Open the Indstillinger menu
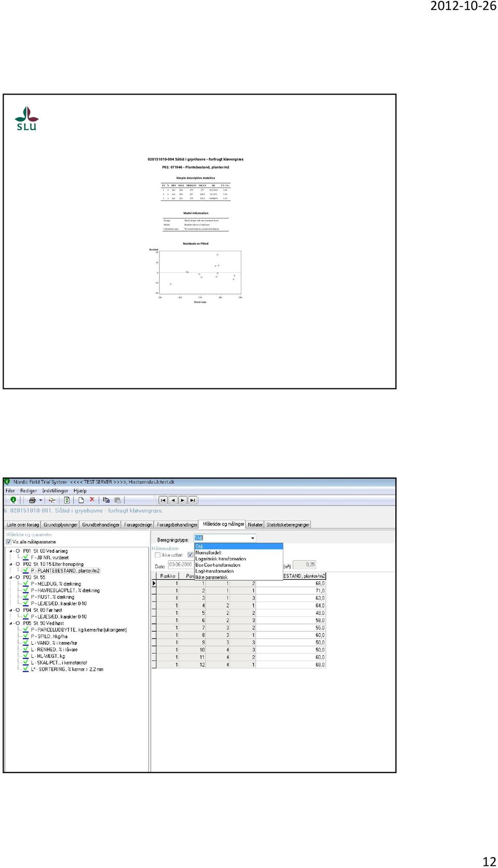The width and height of the screenshot is (498, 868). click(55, 491)
